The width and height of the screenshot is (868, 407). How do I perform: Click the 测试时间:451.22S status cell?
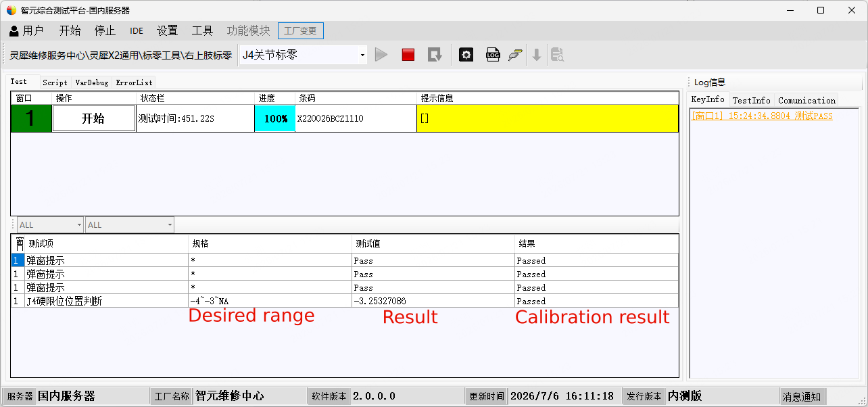(195, 118)
